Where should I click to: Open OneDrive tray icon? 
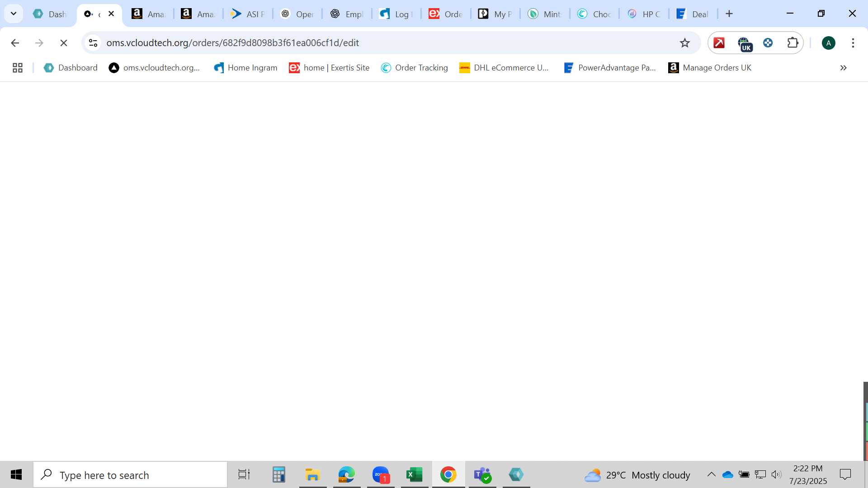click(727, 474)
